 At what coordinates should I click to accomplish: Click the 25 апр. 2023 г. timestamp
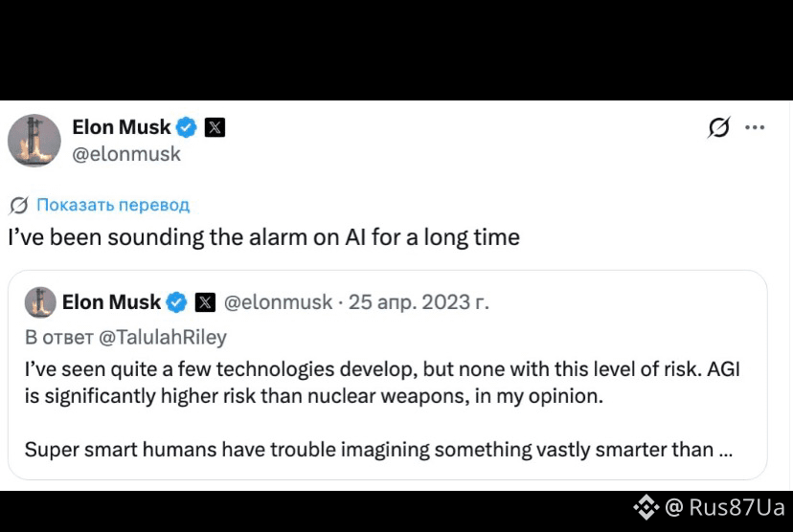click(419, 302)
